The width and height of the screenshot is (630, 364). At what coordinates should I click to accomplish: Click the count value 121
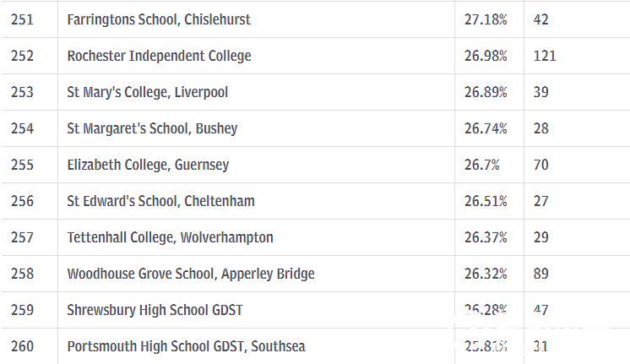545,56
